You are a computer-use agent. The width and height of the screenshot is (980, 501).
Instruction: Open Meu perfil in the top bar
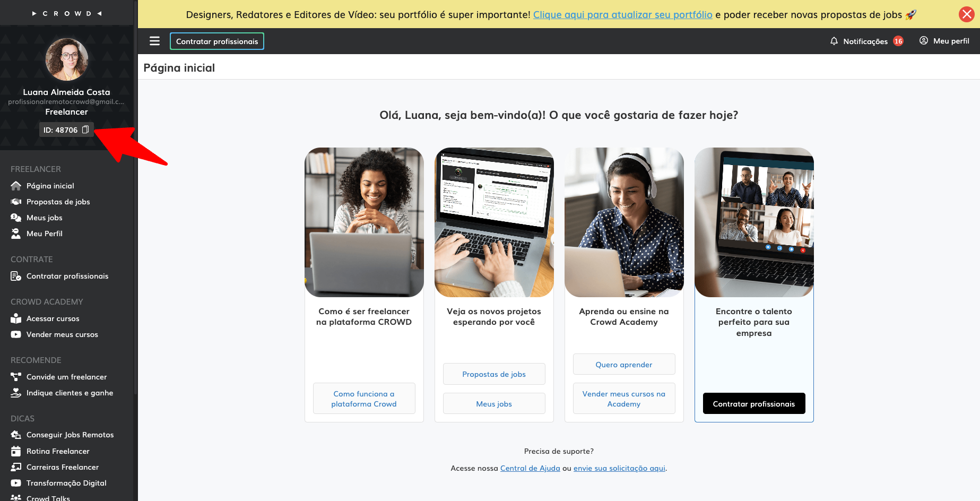[x=944, y=41]
